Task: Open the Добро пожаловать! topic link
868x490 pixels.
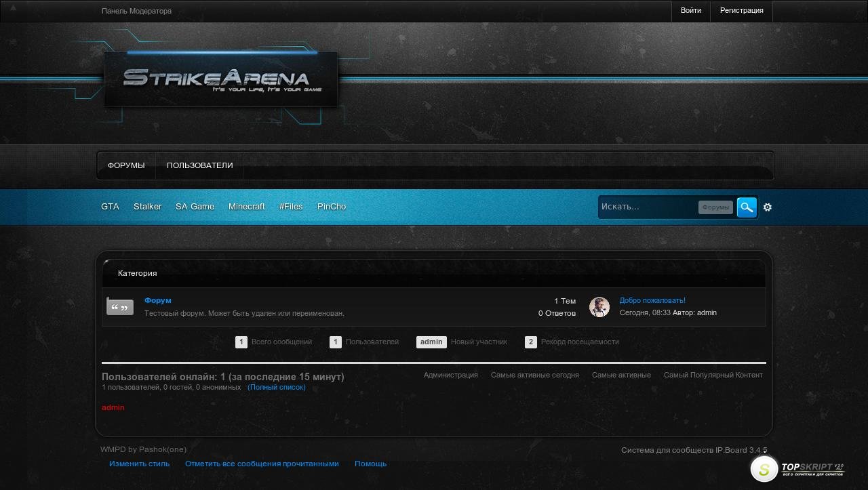Action: [x=652, y=300]
